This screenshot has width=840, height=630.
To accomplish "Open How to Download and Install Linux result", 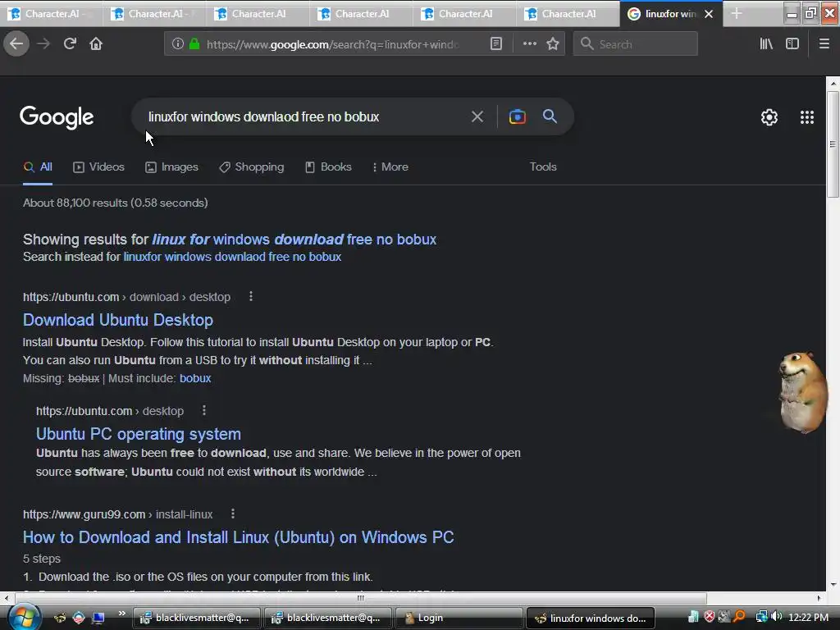I will tap(239, 537).
